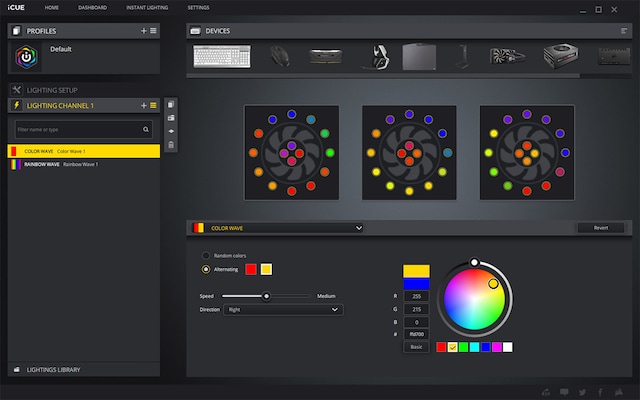
Task: Click the Revert button
Action: [x=600, y=228]
